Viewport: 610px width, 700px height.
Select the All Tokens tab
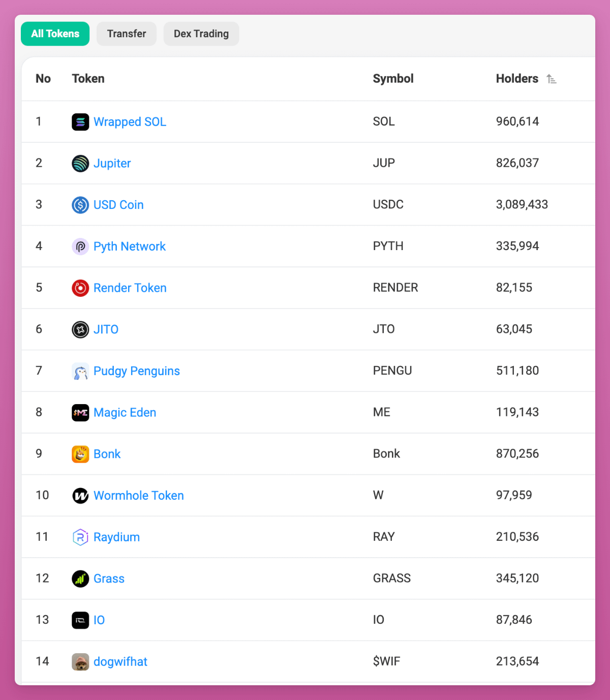coord(55,34)
